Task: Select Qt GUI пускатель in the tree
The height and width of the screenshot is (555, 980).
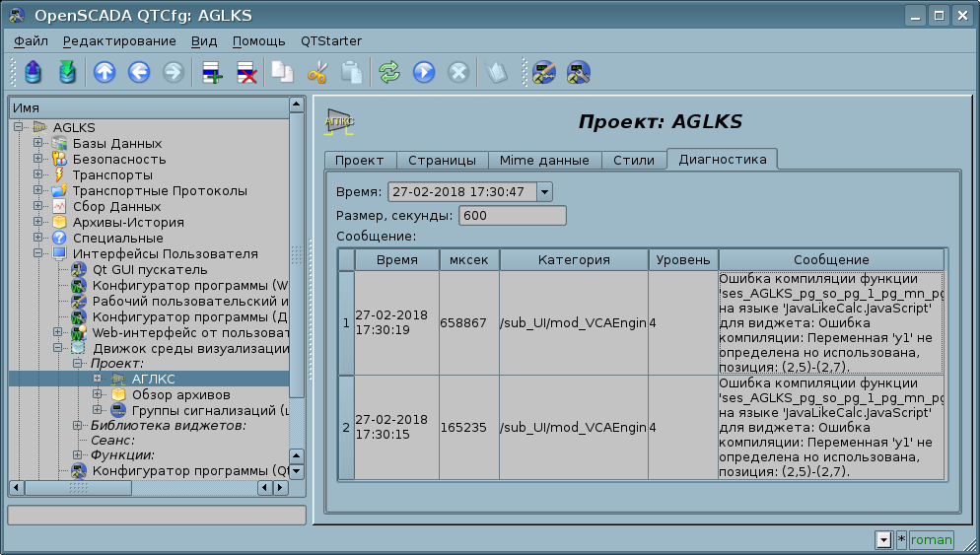Action: [x=150, y=269]
